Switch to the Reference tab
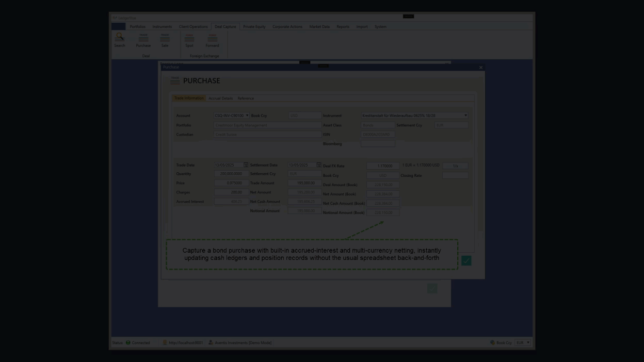 pos(246,98)
